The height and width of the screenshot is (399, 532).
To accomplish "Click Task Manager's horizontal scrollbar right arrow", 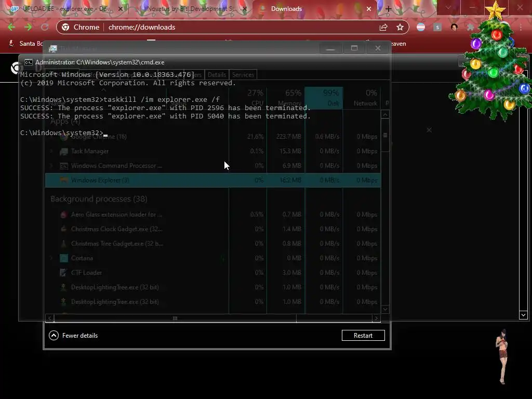I will click(376, 318).
